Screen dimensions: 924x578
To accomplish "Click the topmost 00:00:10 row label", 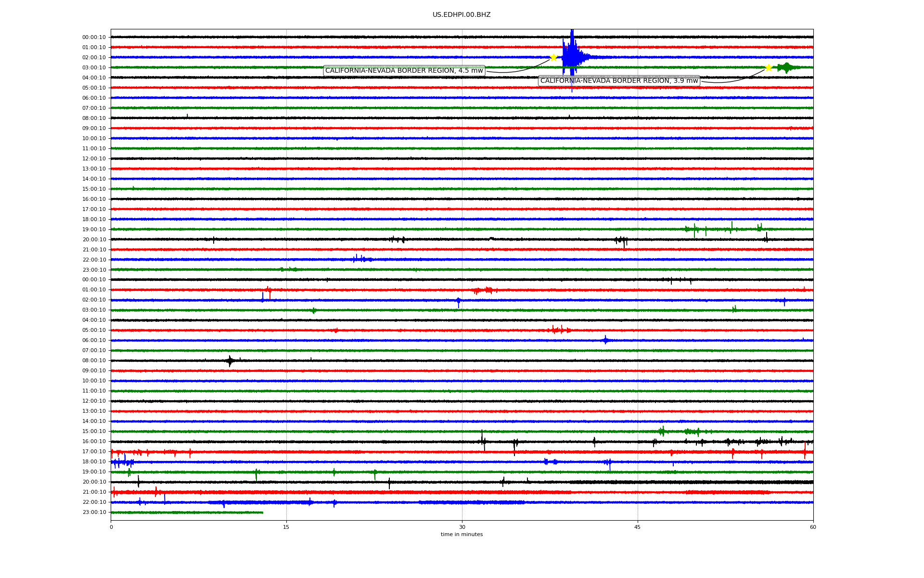I will pos(94,38).
